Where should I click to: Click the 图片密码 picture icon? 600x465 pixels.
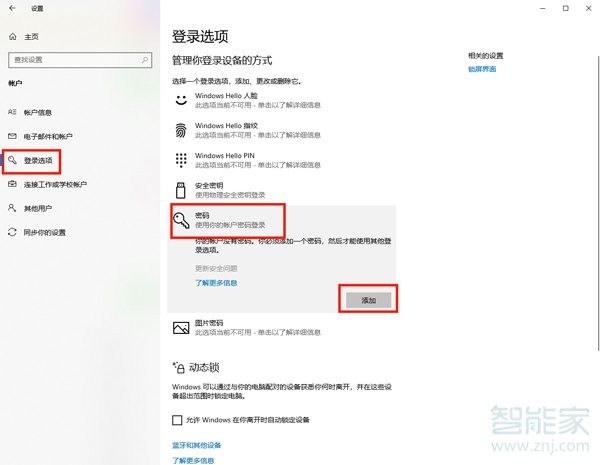pos(181,327)
